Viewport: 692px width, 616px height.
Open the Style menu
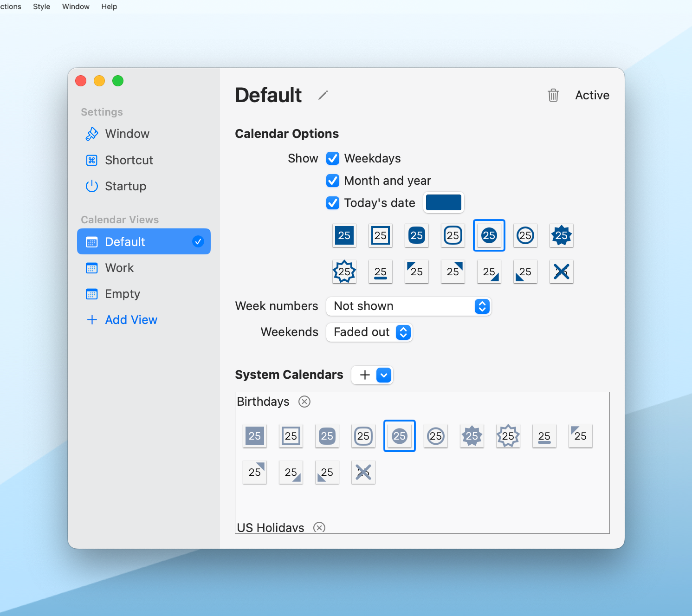tap(41, 6)
